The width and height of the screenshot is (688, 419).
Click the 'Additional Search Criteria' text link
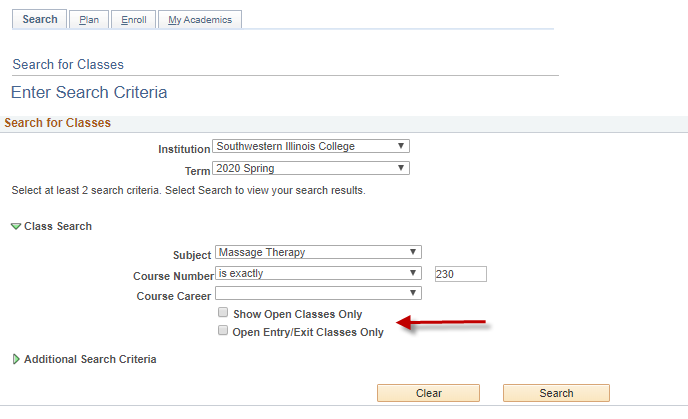coord(90,359)
